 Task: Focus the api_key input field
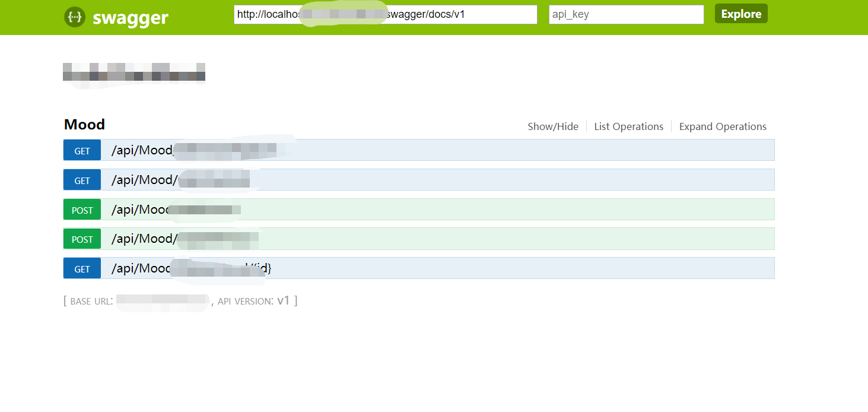pyautogui.click(x=627, y=14)
